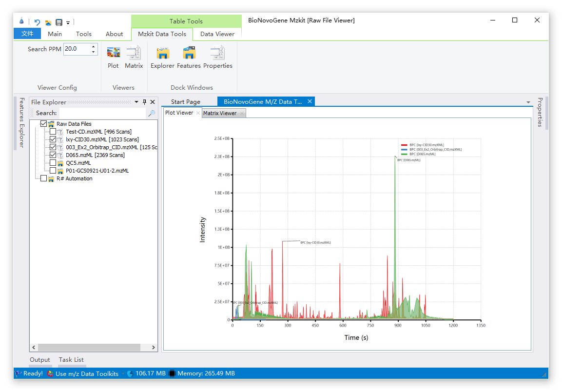Screen dimensions: 563x392
Task: Expand the Features Explorer side panel
Action: (x=21, y=122)
